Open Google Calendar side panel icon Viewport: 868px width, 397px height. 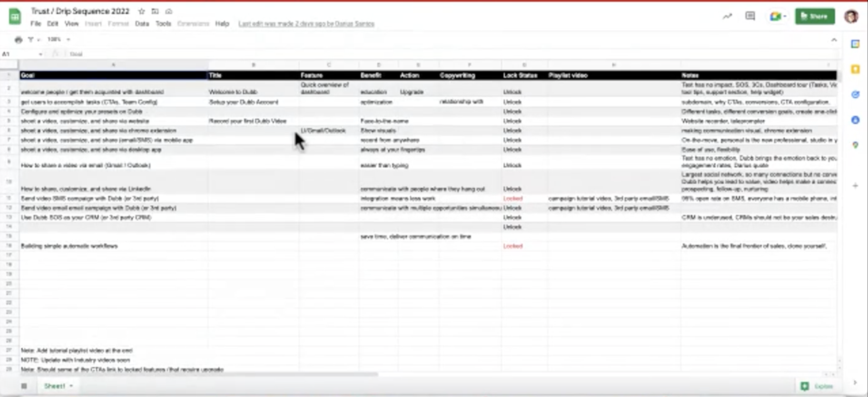coord(855,44)
